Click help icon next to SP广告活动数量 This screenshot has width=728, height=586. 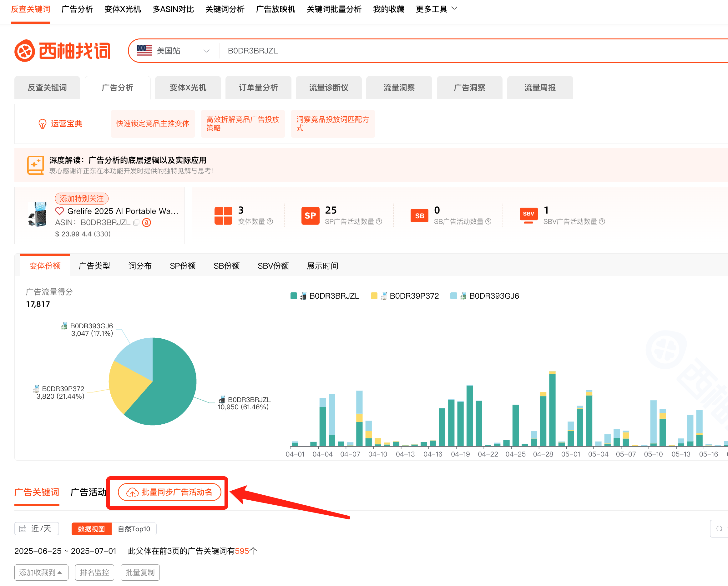pos(379,221)
